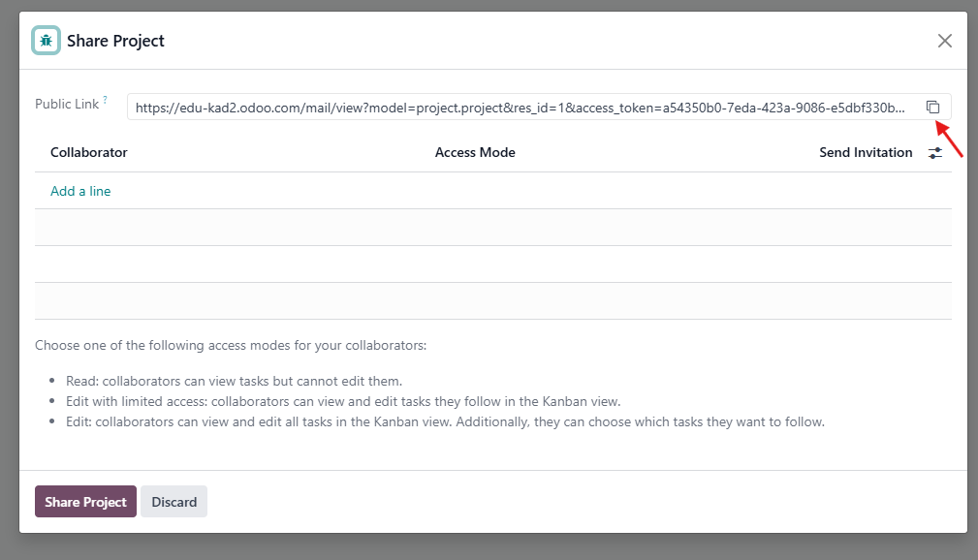The width and height of the screenshot is (978, 560).
Task: Click the description for editing all tasks
Action: 445,421
